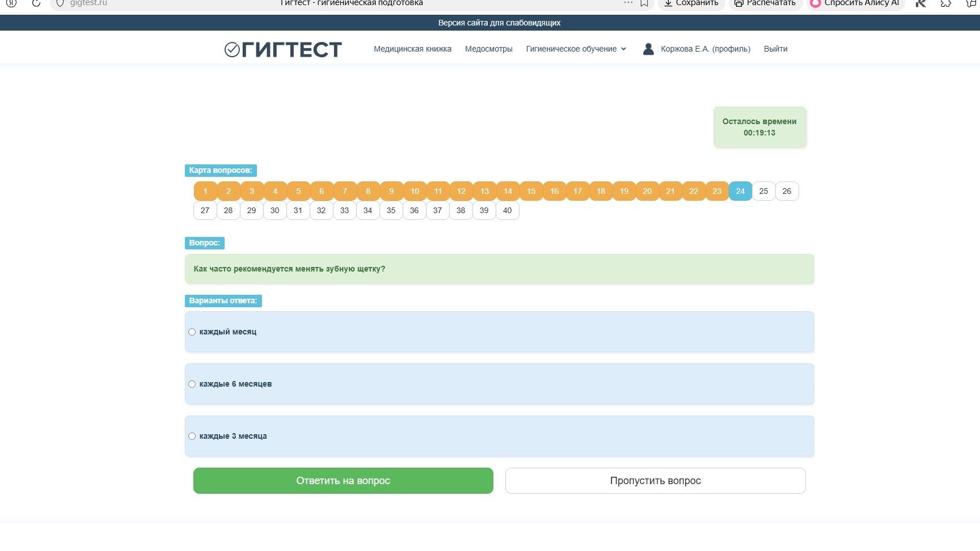The height and width of the screenshot is (551, 980).
Task: Click the Распечатать button in the browser bar
Action: coord(764,3)
